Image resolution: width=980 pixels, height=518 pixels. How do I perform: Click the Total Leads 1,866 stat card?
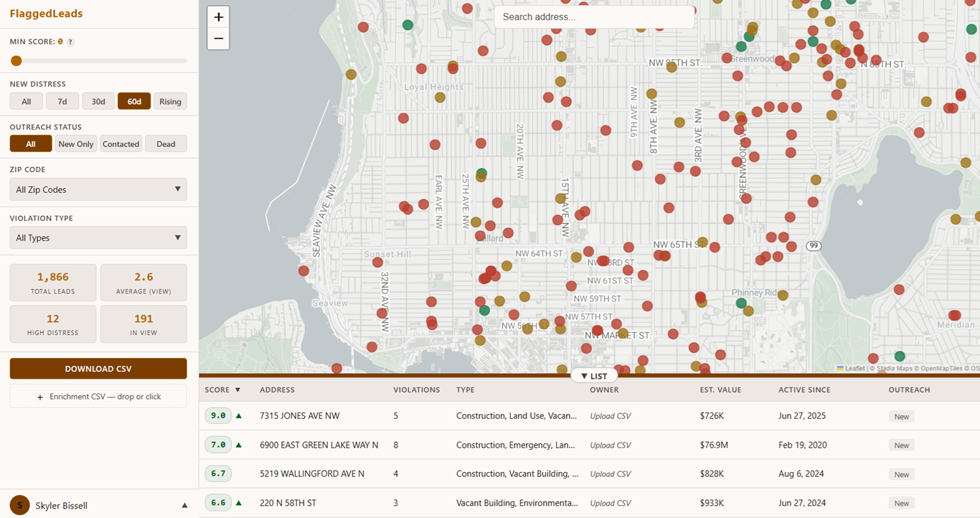(53, 282)
